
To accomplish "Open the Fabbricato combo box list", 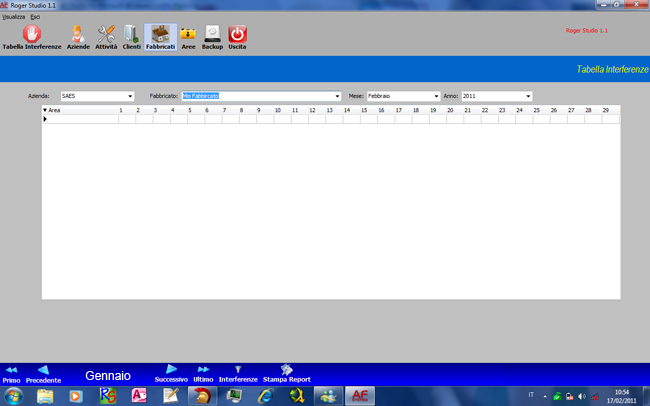I will click(x=338, y=96).
